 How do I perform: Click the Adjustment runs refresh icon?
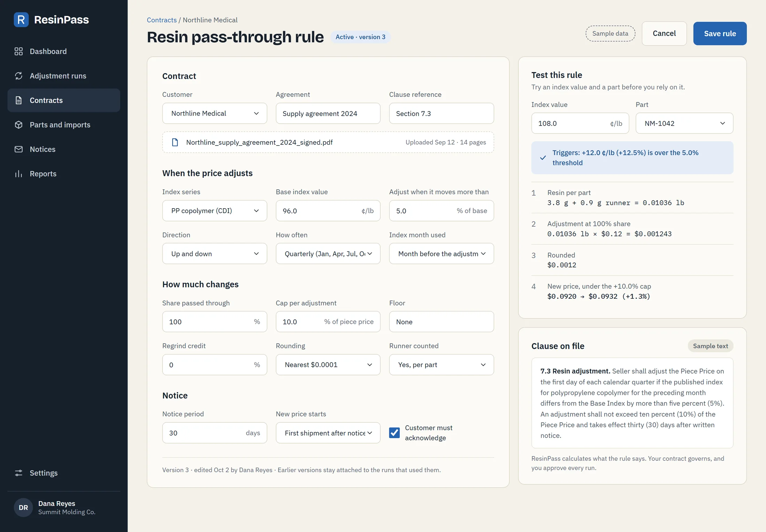tap(18, 76)
